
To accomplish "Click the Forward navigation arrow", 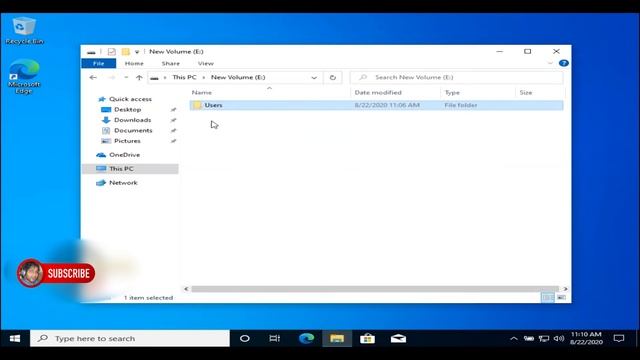I will tap(111, 77).
